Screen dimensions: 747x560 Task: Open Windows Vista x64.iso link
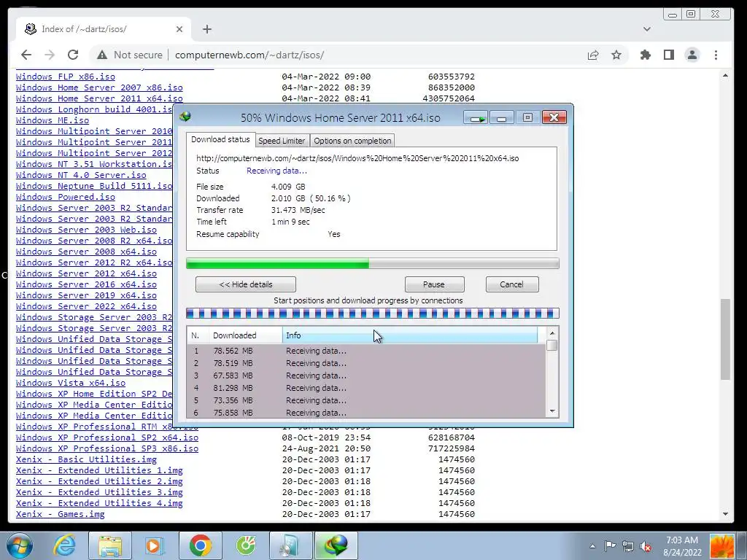coord(71,383)
